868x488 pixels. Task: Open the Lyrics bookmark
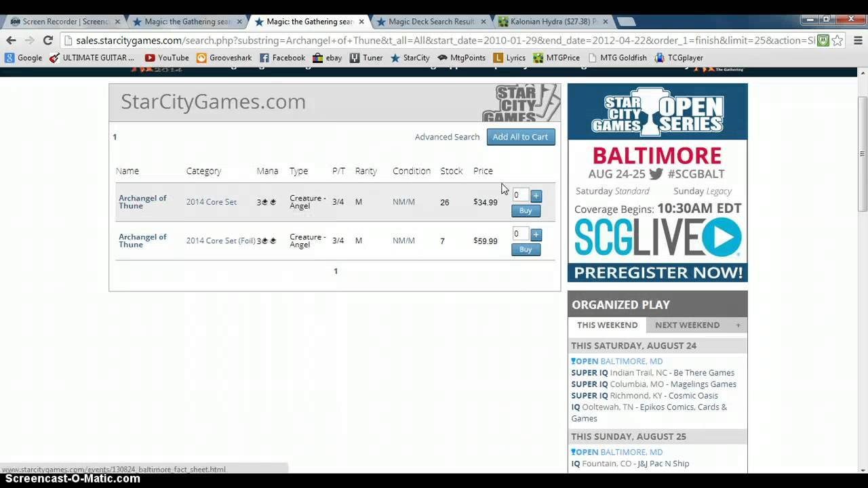coord(509,58)
